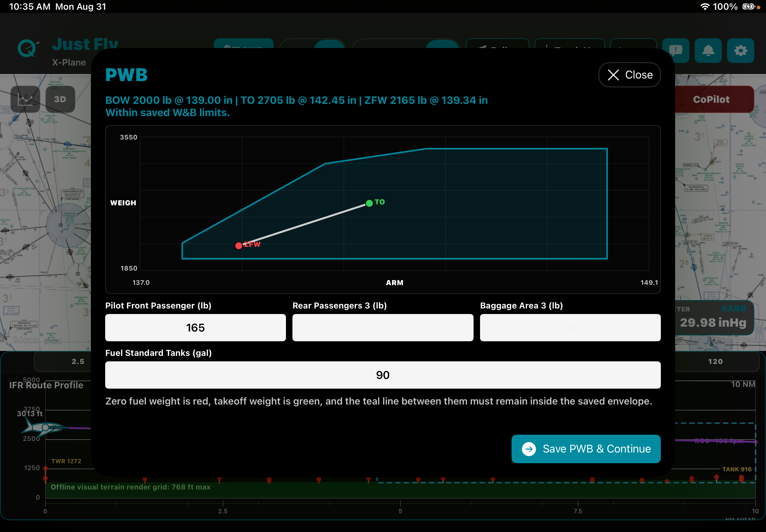Select Baggage Area 3 weight field
The height and width of the screenshot is (532, 766).
[x=570, y=328]
